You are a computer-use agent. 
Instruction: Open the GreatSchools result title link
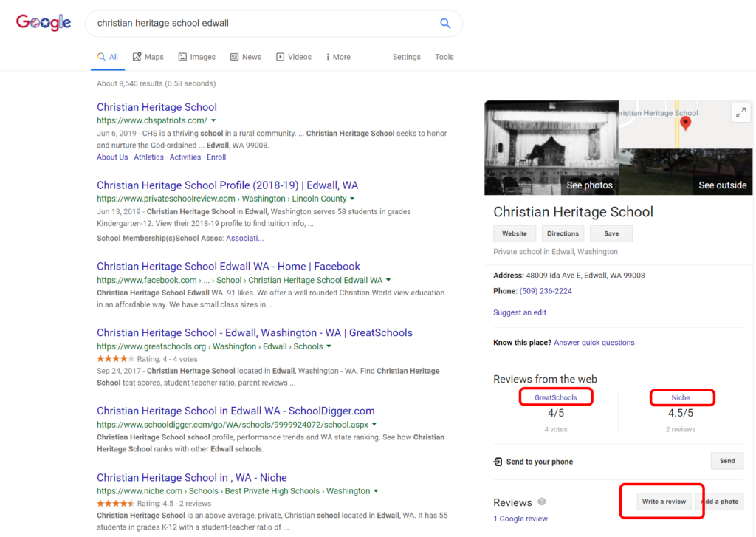click(x=255, y=333)
